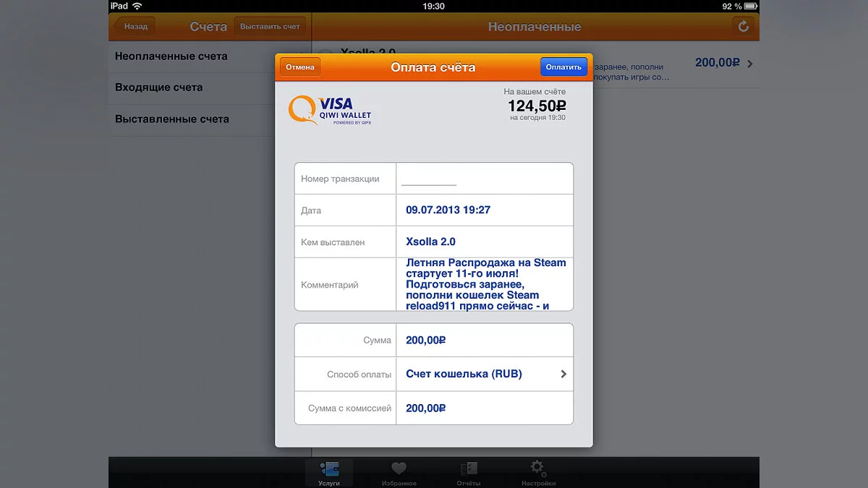Image resolution: width=868 pixels, height=488 pixels.
Task: Open the background invoice row chevron
Action: (x=750, y=64)
